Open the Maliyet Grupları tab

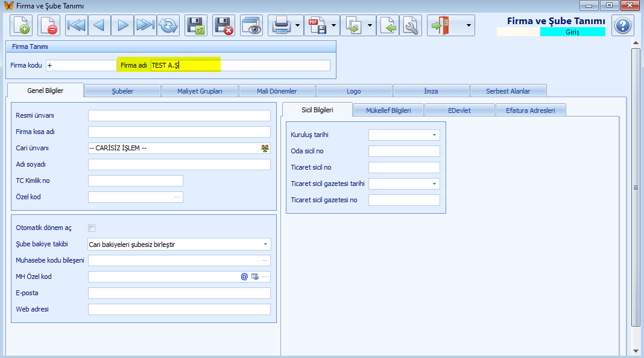[x=200, y=91]
